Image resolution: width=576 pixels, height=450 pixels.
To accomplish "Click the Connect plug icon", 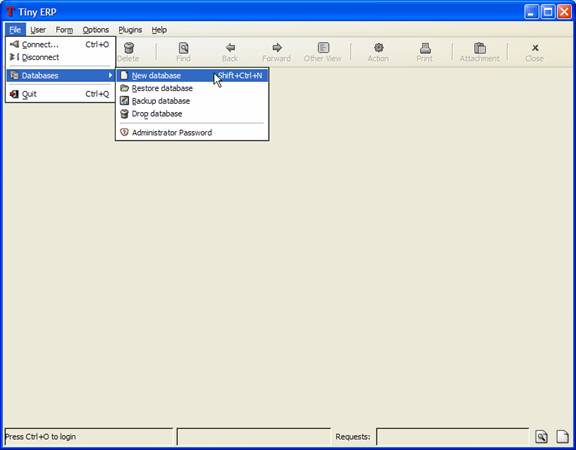I will (x=14, y=44).
